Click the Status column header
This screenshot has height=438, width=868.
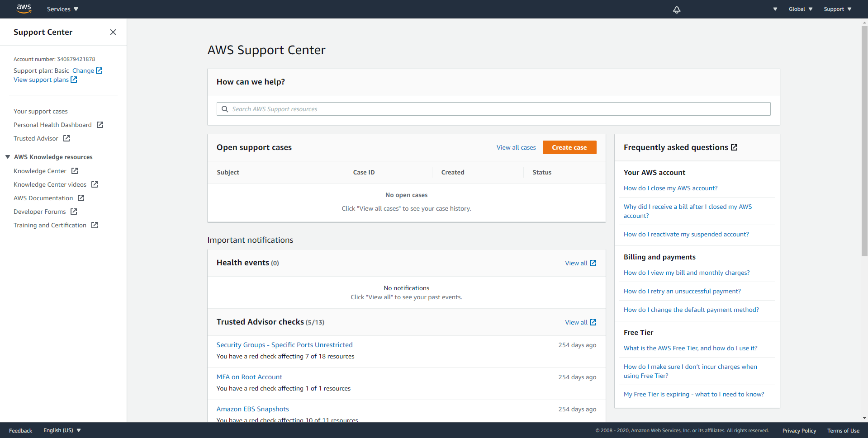(x=542, y=172)
